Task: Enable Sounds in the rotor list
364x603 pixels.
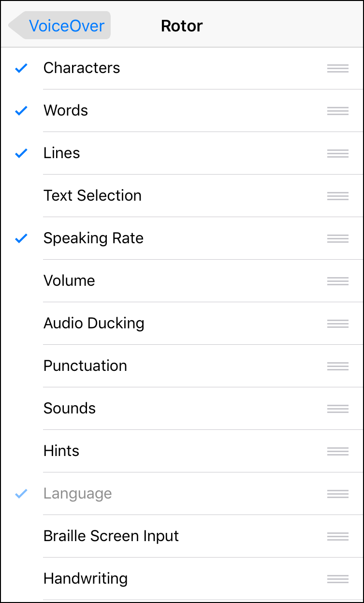Action: pos(70,409)
